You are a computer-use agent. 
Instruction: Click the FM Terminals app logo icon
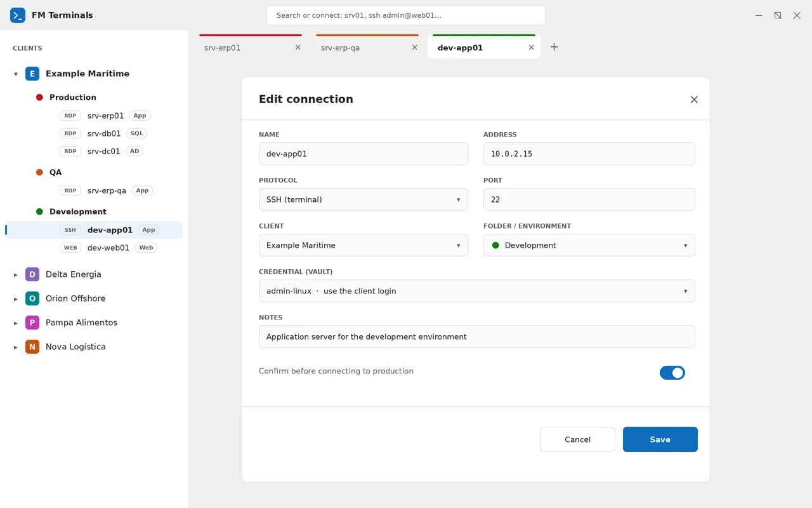18,15
